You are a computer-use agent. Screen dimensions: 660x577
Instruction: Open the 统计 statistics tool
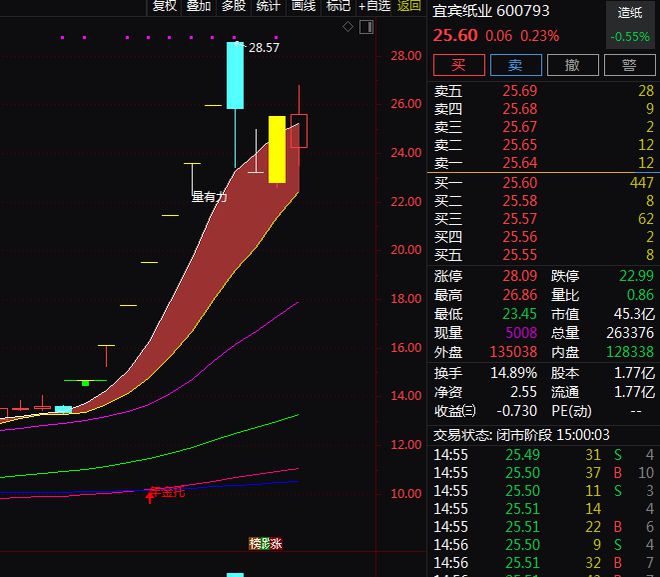point(268,6)
